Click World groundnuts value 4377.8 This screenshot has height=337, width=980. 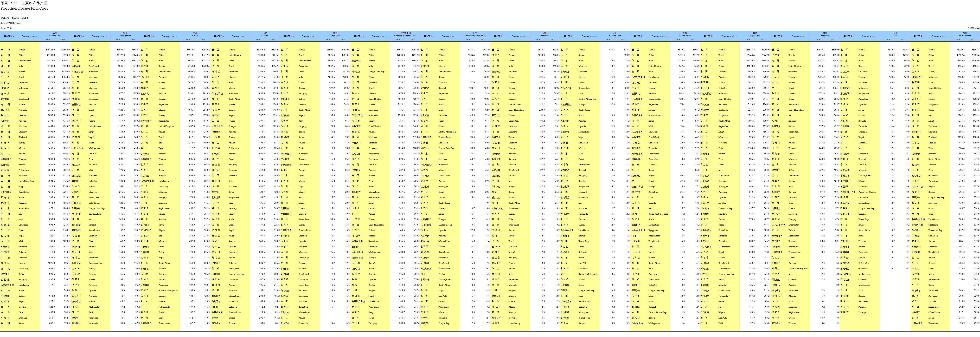pos(471,50)
